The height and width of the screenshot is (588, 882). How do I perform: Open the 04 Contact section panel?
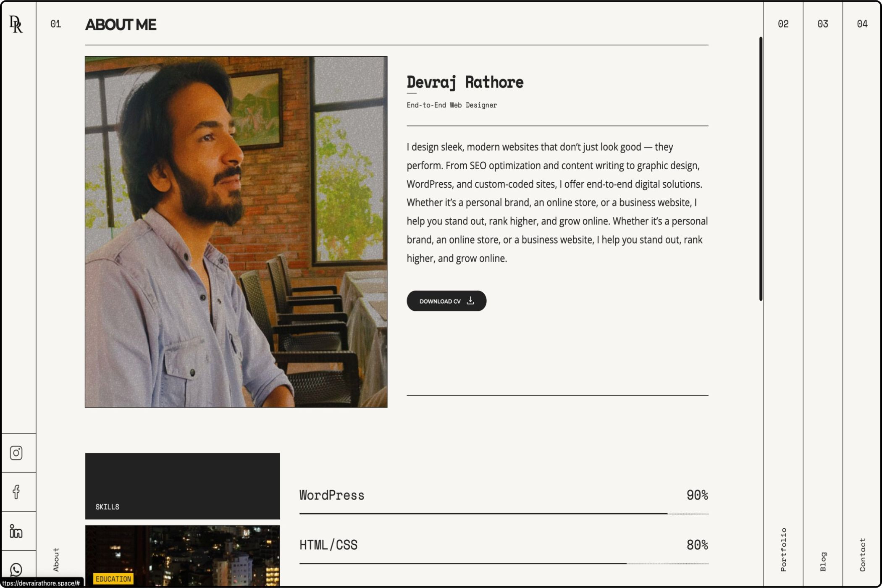tap(862, 294)
